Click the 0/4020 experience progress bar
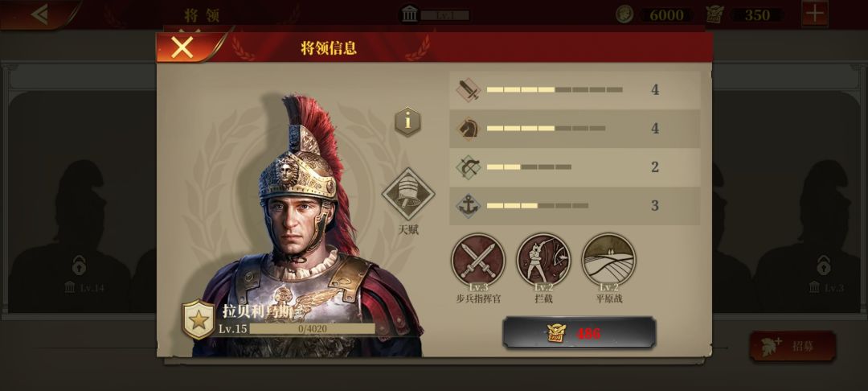 [312, 329]
